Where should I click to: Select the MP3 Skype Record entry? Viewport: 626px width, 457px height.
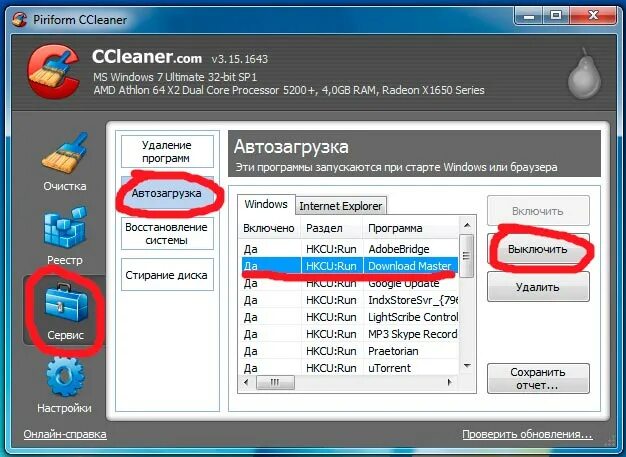[348, 334]
